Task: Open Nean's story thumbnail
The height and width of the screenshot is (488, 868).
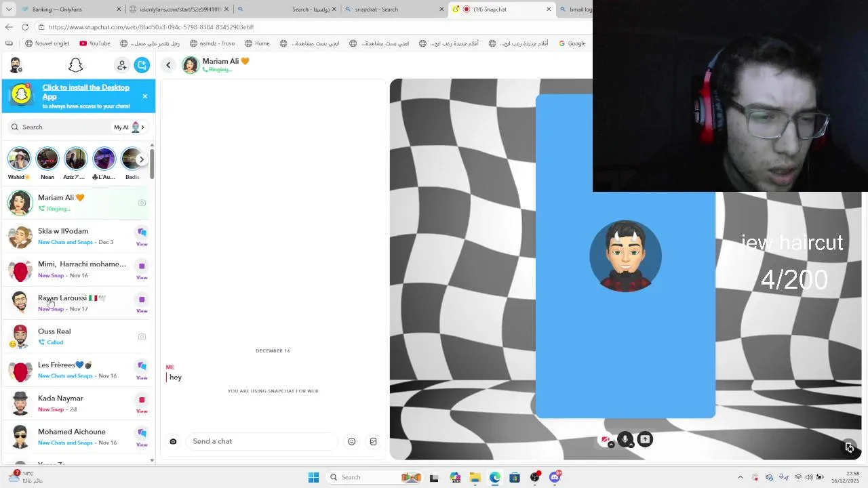Action: point(47,159)
